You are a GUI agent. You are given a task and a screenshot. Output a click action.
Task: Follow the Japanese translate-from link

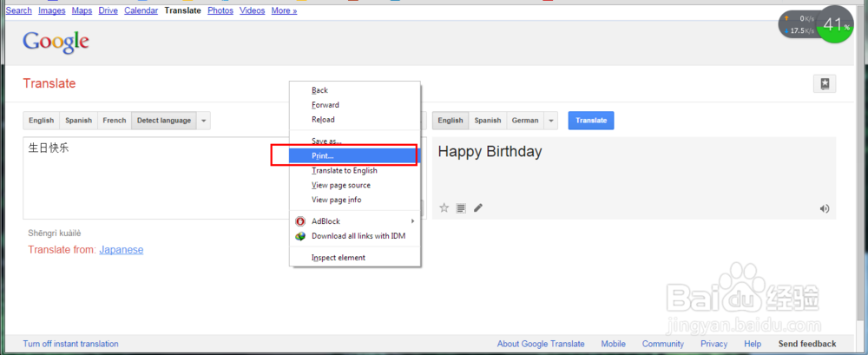[x=121, y=250]
